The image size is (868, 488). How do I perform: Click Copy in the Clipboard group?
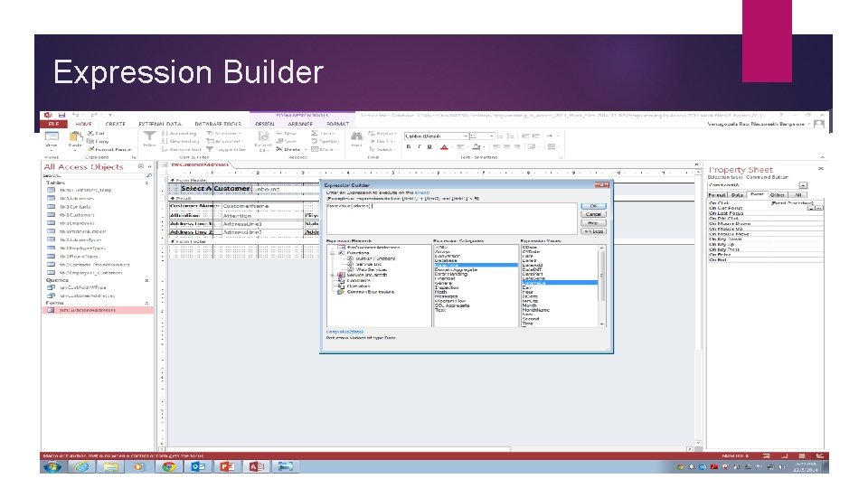98,141
